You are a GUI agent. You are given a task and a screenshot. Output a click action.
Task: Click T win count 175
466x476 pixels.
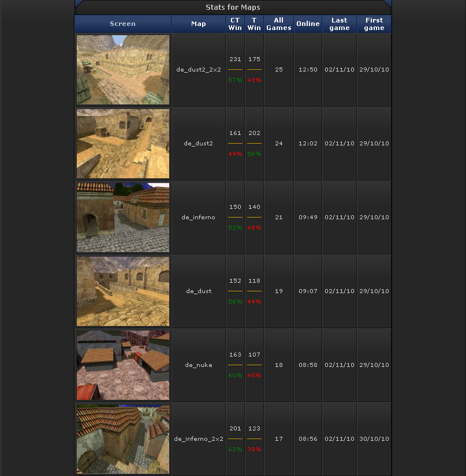pyautogui.click(x=254, y=59)
